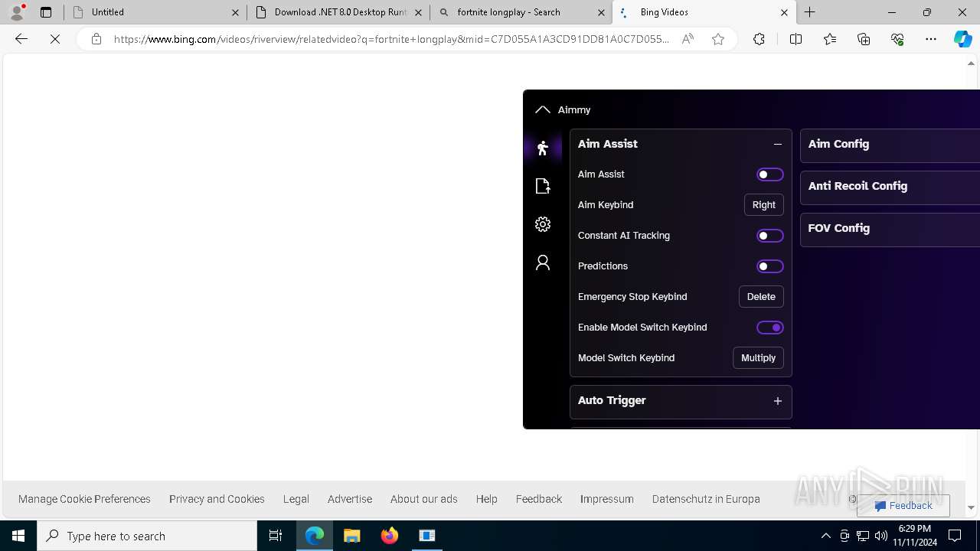
Task: Open Manage Cookie Preferences link
Action: 84,499
